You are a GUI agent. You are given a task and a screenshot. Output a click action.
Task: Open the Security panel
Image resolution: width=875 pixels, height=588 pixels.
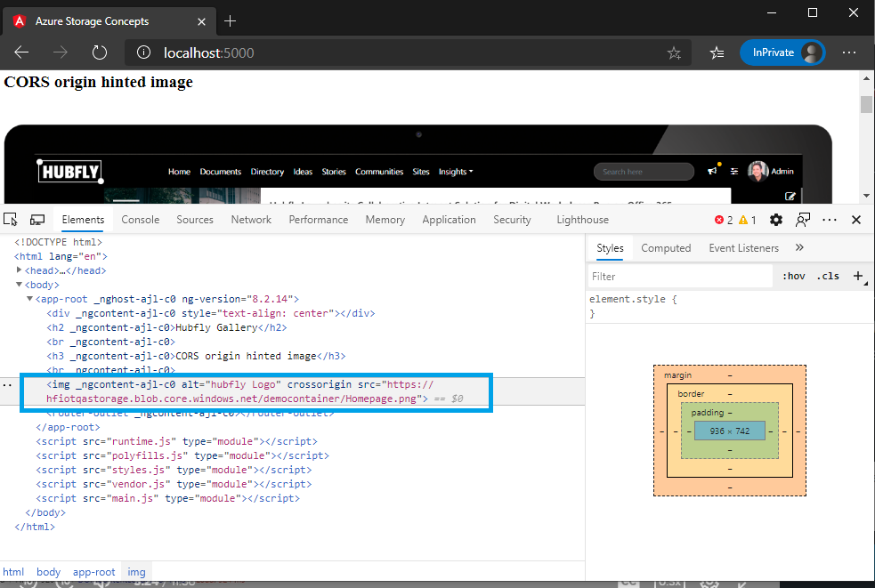[513, 220]
